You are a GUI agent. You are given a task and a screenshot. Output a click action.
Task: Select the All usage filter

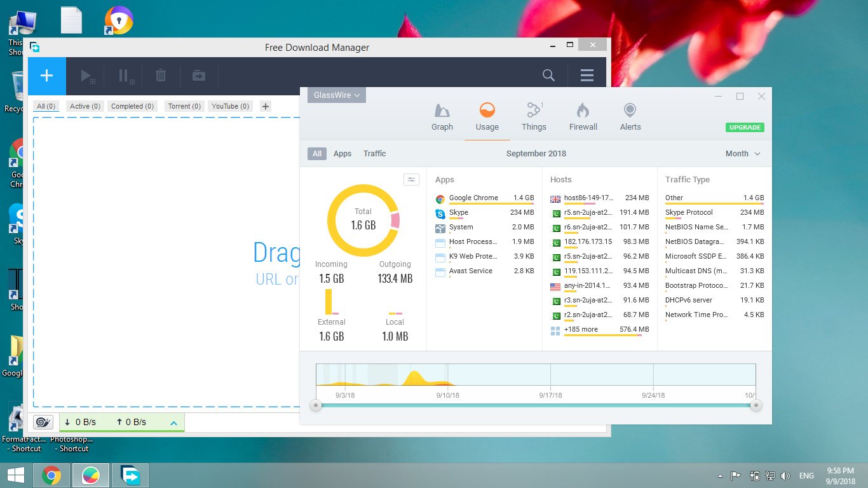[317, 154]
